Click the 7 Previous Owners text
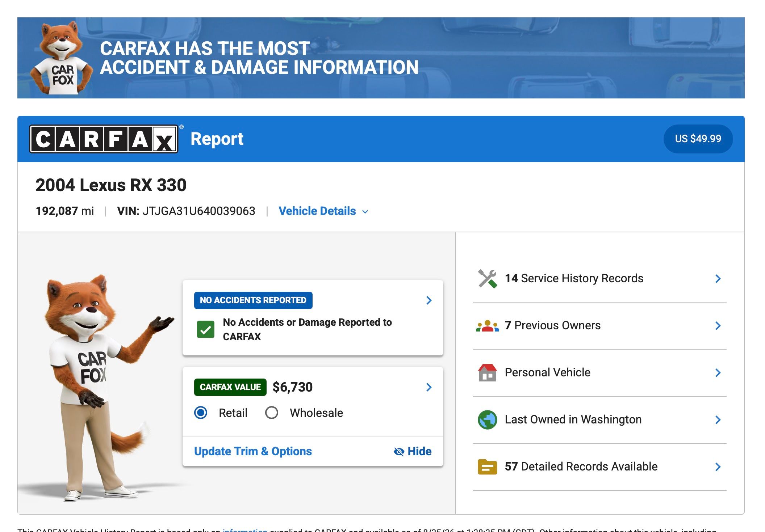Screen dimensions: 765x532 pyautogui.click(x=553, y=325)
